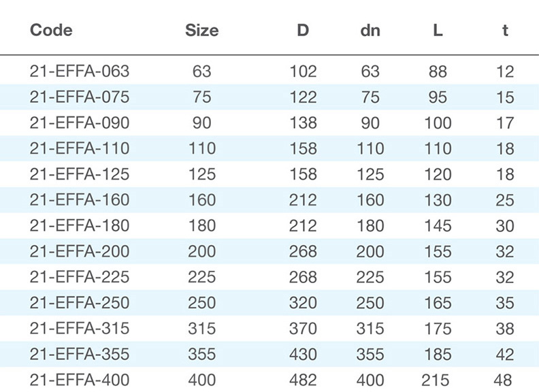Viewport: 539px width, 392px height.
Task: Select product code 21-EFFA-160
Action: 80,200
